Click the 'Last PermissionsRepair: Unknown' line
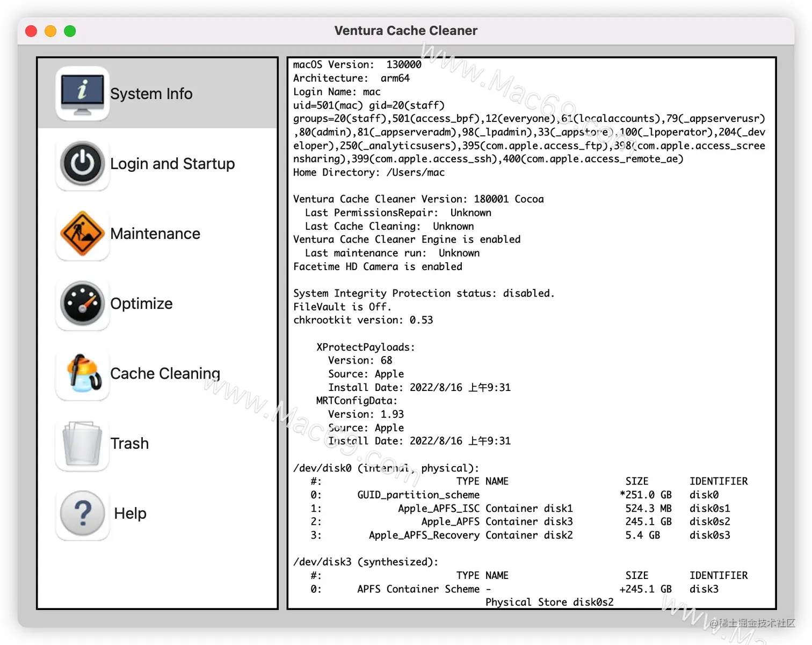 [398, 213]
